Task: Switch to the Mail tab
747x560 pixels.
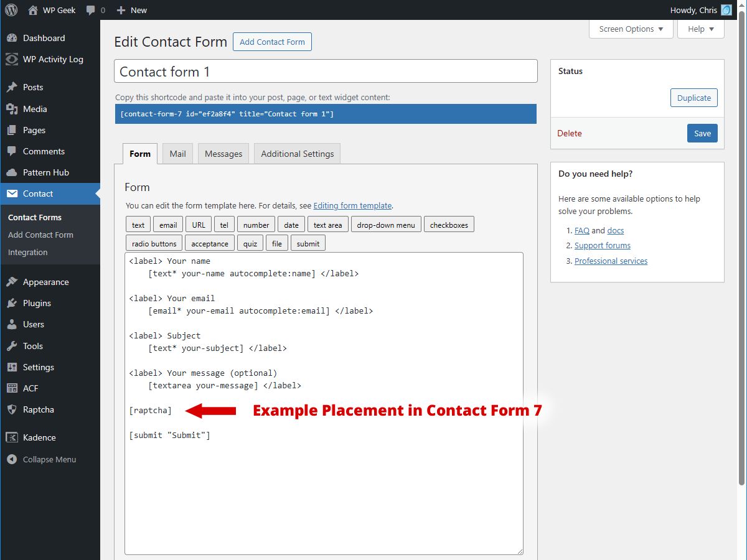Action: (x=177, y=154)
